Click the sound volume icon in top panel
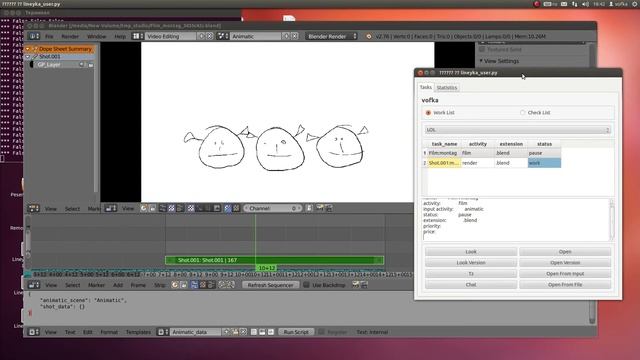 [585, 4]
